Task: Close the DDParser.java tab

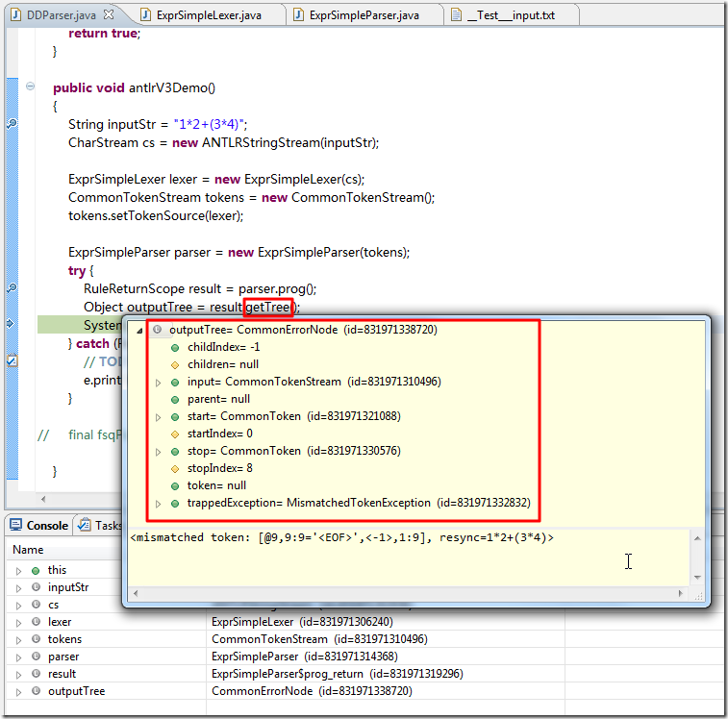Action: pyautogui.click(x=109, y=14)
